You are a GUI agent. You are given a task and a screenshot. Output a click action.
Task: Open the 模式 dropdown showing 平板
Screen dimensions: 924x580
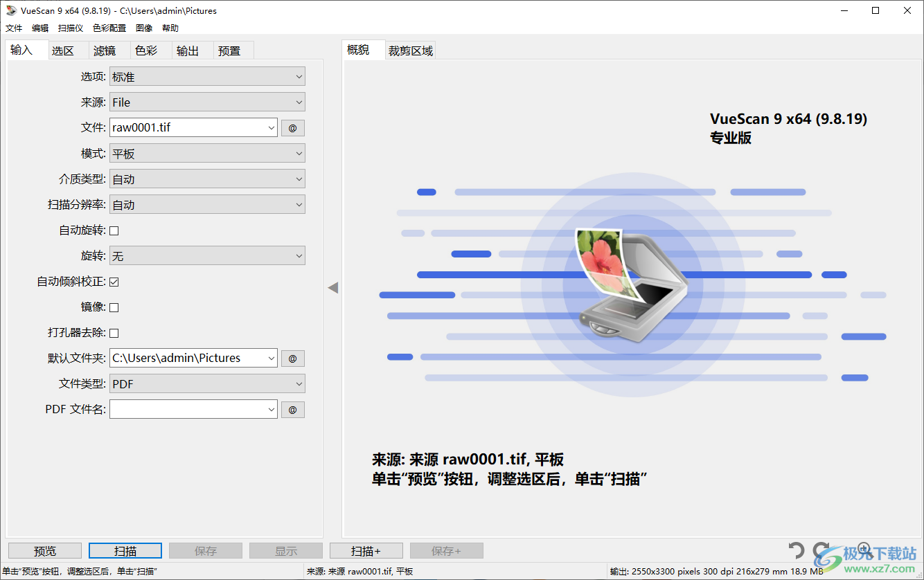coord(206,153)
